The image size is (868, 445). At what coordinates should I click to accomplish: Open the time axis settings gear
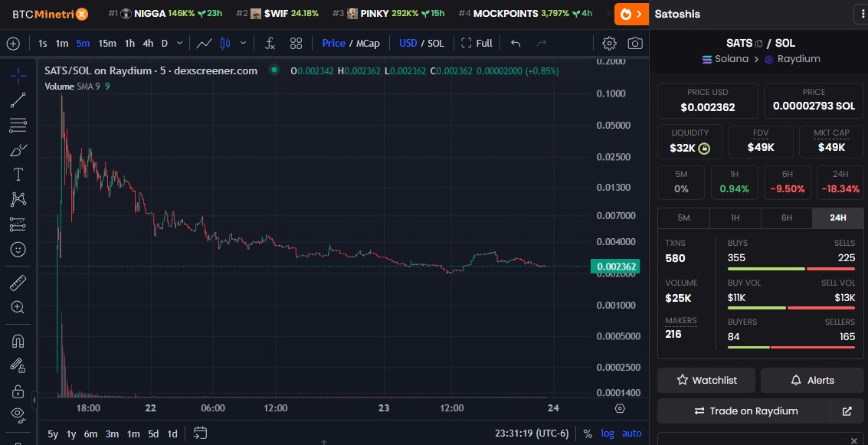click(x=620, y=408)
